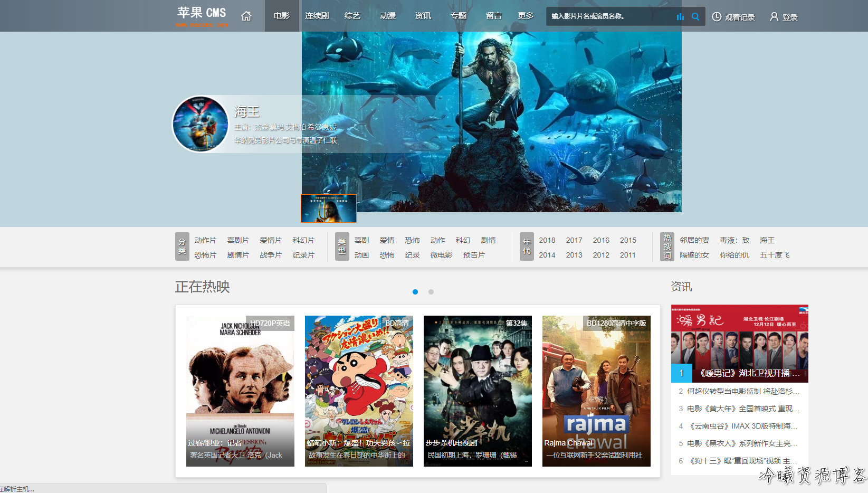The width and height of the screenshot is (868, 493).
Task: Filter by year 2011
Action: click(x=628, y=255)
